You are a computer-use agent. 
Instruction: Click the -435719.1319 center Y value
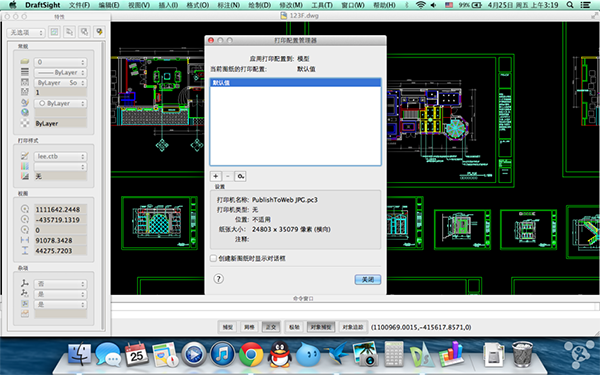click(60, 220)
